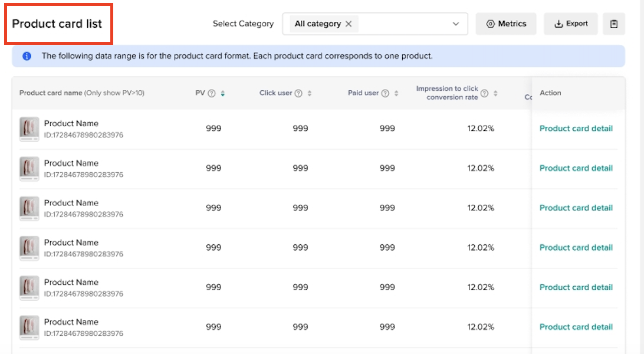
Task: Open Product card detail for first row
Action: coord(576,129)
